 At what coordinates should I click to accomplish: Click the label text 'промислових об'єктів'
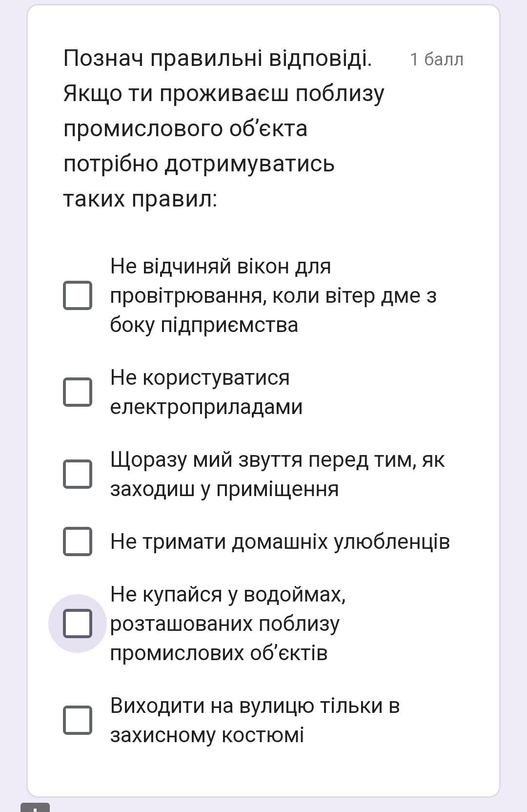(219, 653)
